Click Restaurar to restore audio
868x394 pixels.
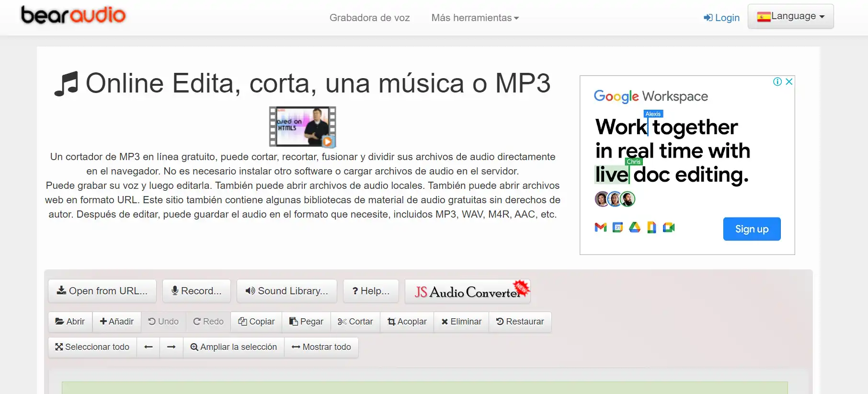pos(520,322)
